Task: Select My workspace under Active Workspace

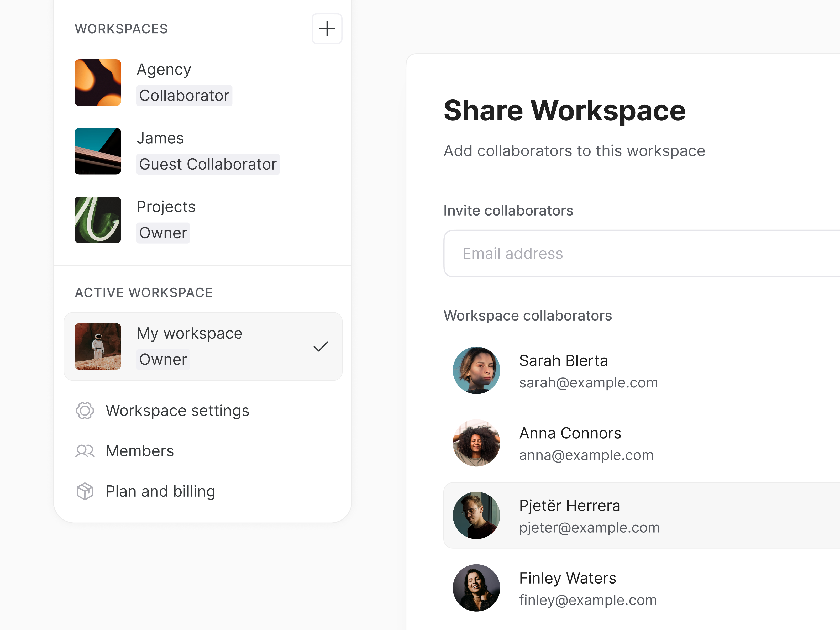Action: [190, 333]
